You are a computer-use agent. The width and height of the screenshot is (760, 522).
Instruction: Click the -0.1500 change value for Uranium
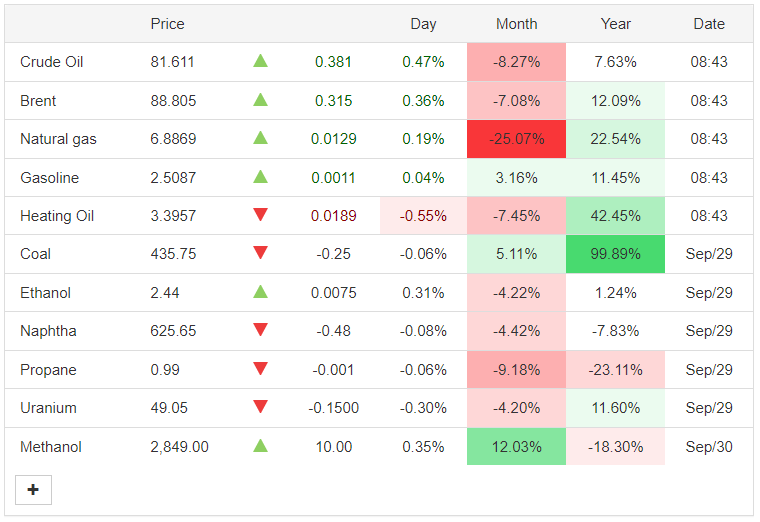coord(333,408)
